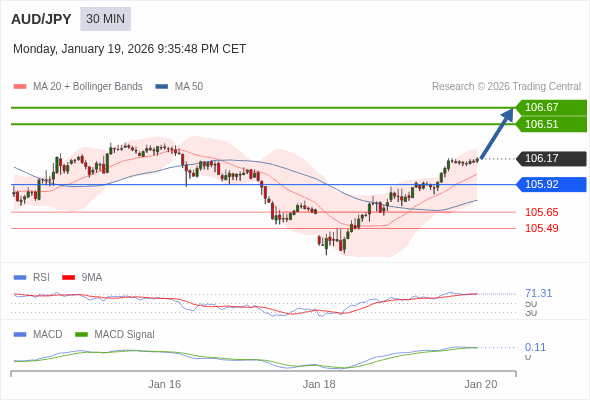The width and height of the screenshot is (590, 400).
Task: Click the 0.11 MACD value
Action: [x=535, y=347]
